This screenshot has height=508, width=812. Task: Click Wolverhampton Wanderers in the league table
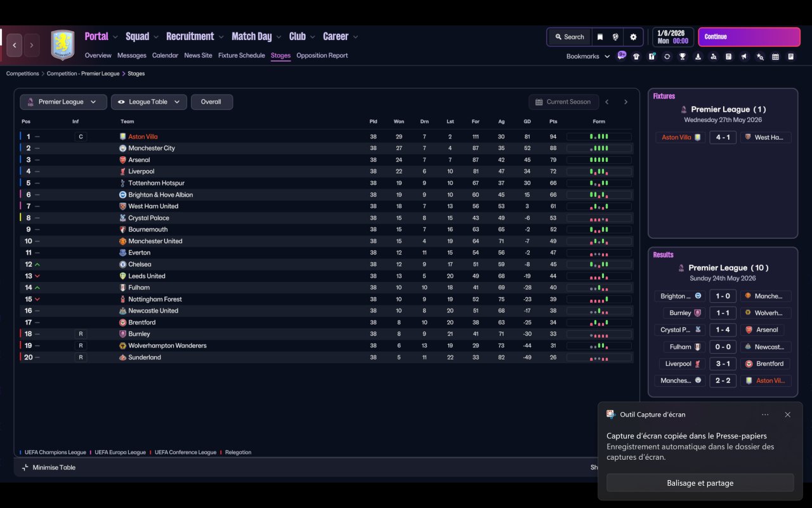point(167,345)
